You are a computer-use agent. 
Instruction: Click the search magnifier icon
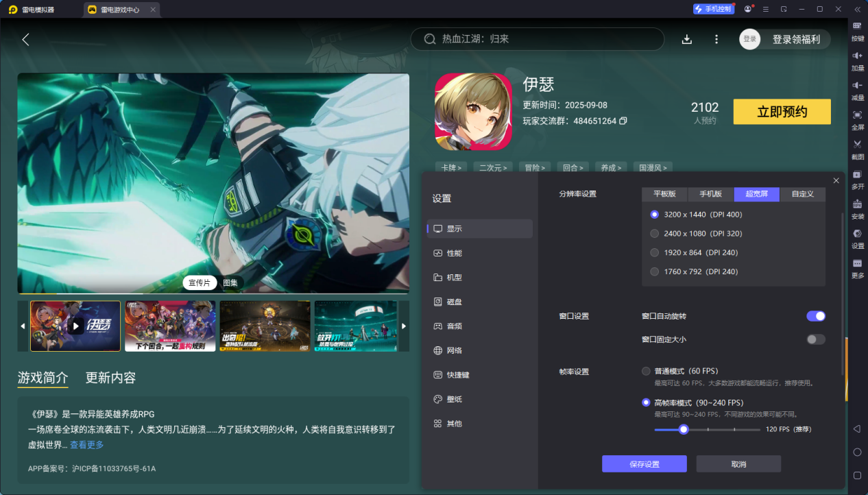[x=430, y=39]
